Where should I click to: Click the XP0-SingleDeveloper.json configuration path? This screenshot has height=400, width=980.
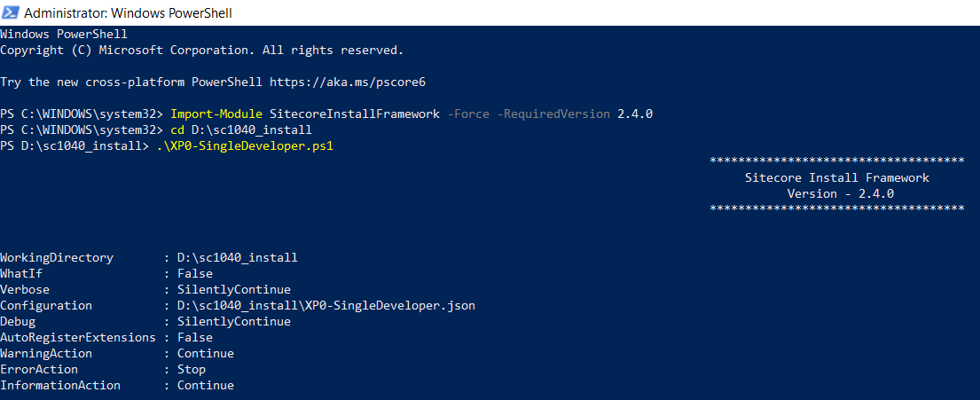[325, 305]
